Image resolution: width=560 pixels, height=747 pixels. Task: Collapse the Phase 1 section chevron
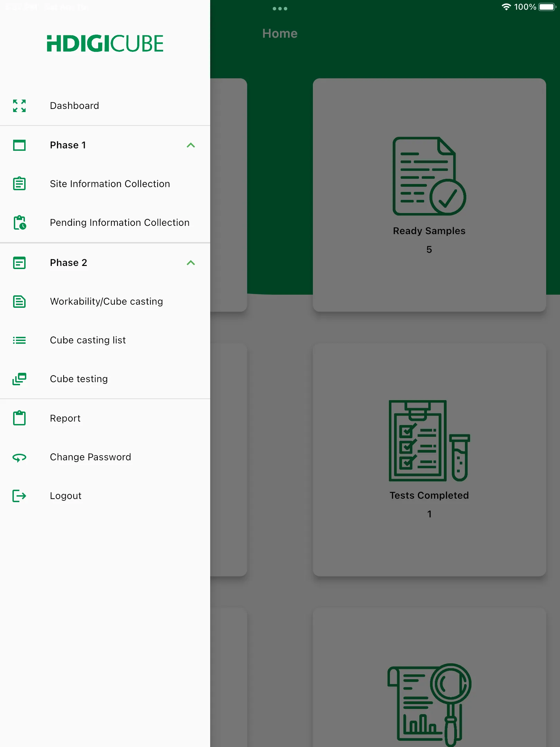point(191,145)
